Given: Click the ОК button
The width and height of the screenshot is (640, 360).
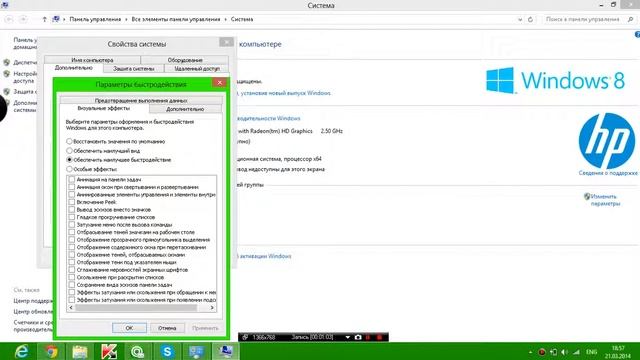Looking at the screenshot, I should [129, 328].
